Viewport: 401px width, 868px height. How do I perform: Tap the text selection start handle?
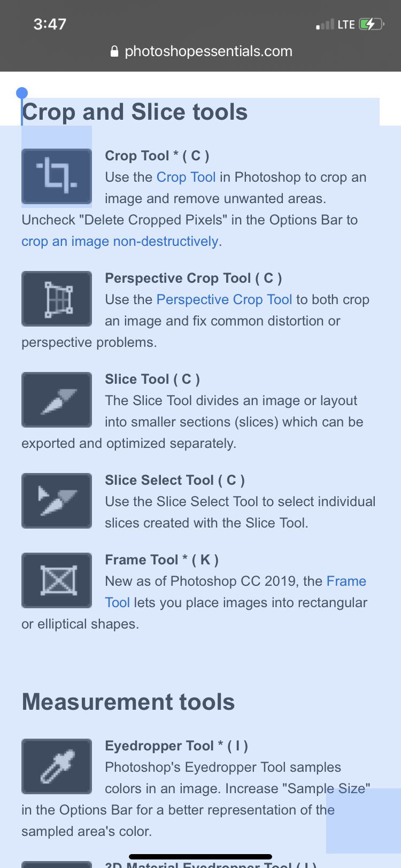point(22,94)
